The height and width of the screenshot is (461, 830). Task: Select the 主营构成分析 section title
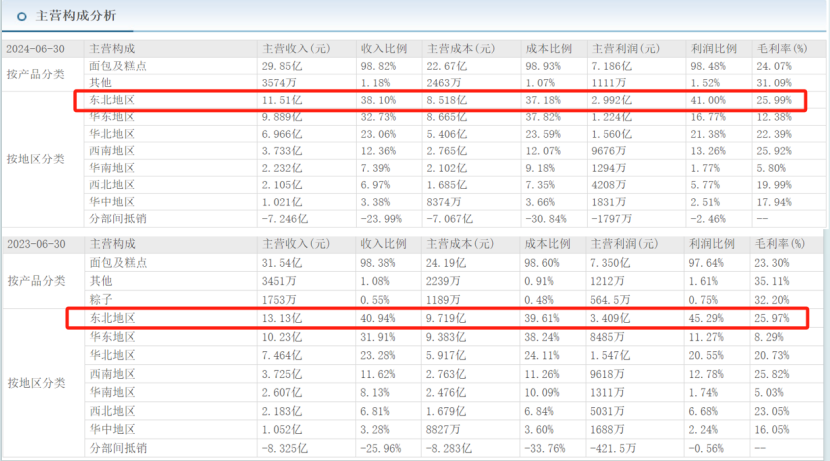(x=76, y=16)
